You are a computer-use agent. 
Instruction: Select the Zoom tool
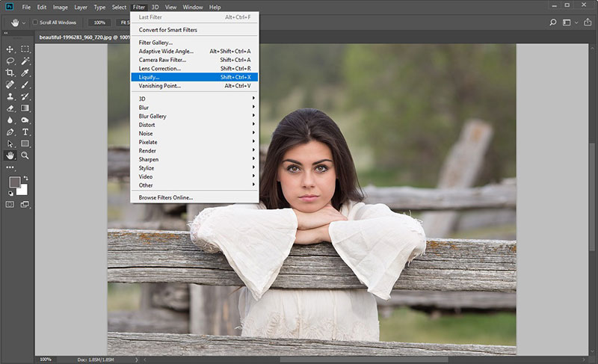(x=25, y=155)
